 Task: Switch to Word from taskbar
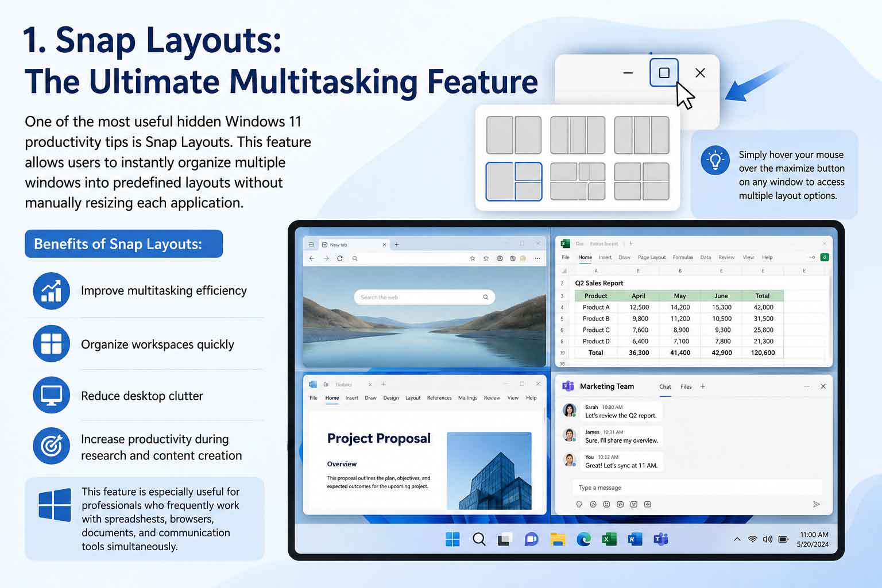635,539
